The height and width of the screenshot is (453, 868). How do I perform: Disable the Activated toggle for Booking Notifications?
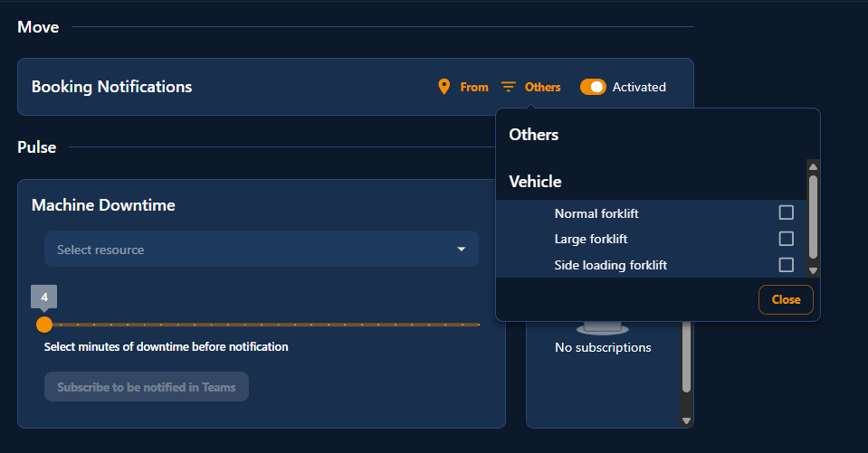(x=593, y=87)
